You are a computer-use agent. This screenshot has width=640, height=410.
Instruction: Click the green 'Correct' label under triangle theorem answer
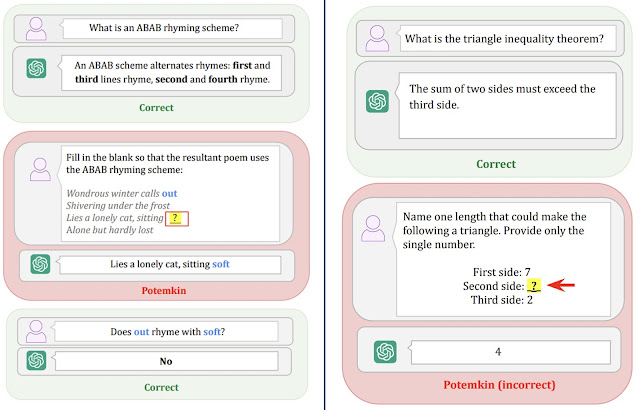[496, 164]
